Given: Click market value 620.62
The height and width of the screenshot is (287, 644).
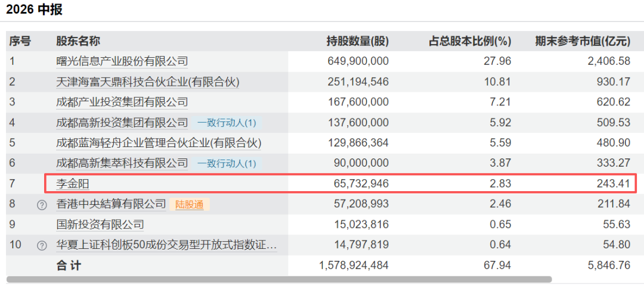Looking at the screenshot, I should click(614, 102).
